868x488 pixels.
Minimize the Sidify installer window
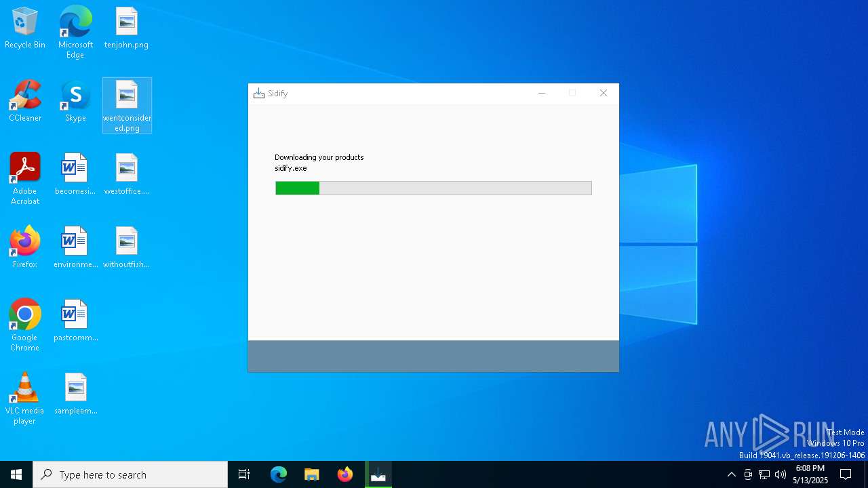click(x=542, y=94)
